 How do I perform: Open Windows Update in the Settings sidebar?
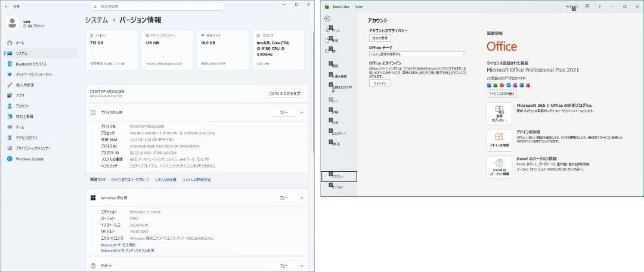point(41,159)
